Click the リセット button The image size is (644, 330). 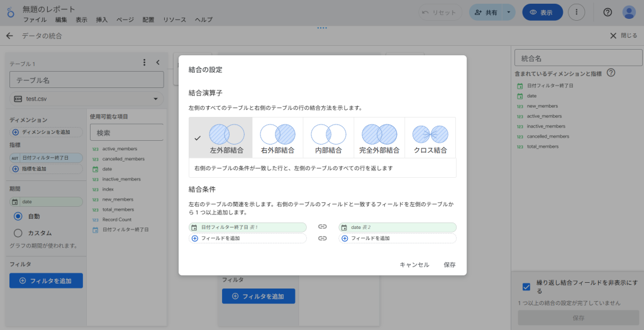click(440, 13)
